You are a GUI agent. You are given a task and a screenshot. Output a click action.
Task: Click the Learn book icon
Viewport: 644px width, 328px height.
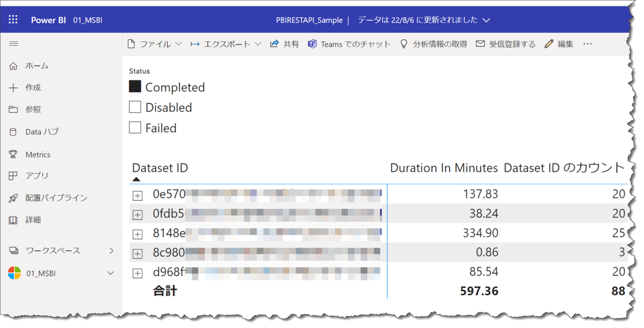pyautogui.click(x=13, y=220)
